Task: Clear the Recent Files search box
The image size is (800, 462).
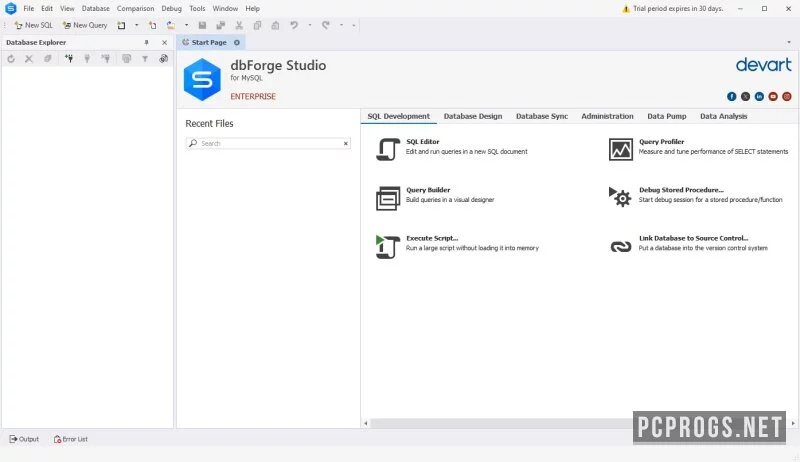Action: (x=345, y=143)
